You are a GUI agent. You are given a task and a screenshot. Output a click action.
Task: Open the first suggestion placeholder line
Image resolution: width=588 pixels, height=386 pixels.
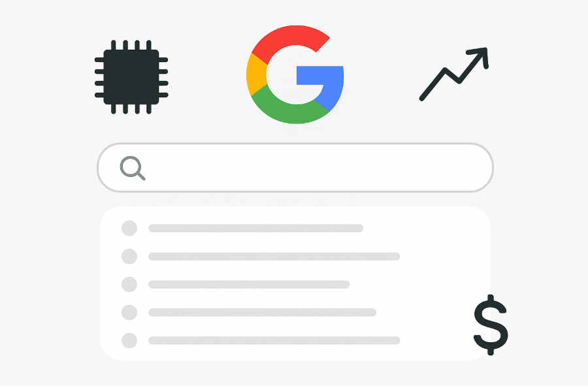tap(255, 228)
